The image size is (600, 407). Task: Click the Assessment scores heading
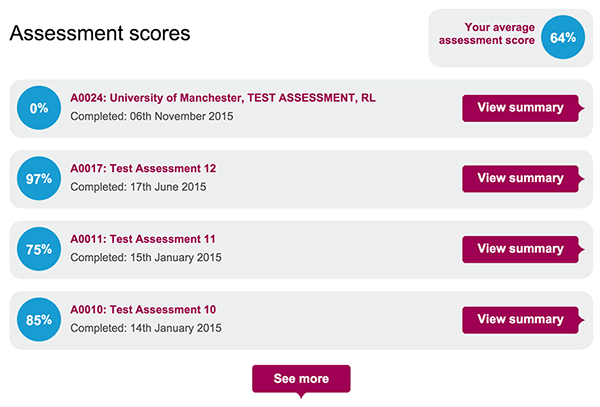click(x=100, y=34)
